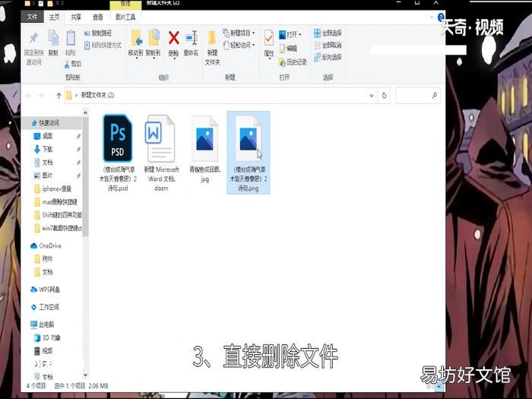Open 3D 对象 in the sidebar

[x=47, y=338]
